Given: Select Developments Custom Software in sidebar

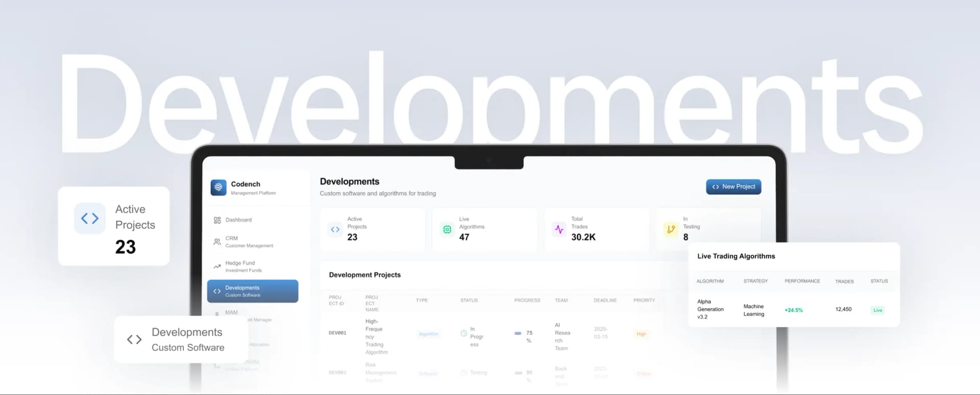Looking at the screenshot, I should tap(253, 291).
